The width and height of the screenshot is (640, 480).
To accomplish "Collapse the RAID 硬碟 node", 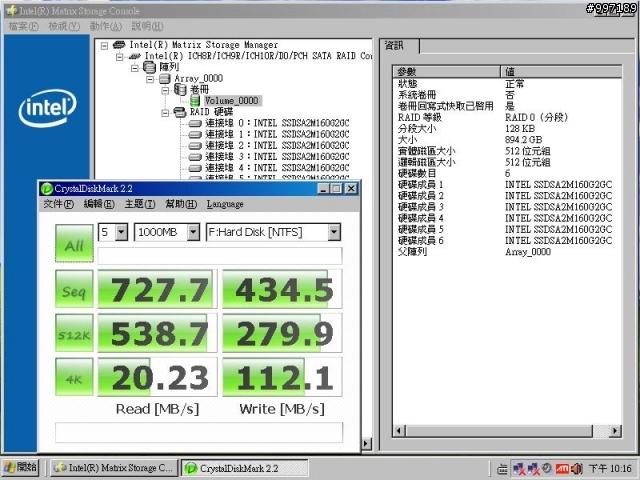I will [x=165, y=113].
